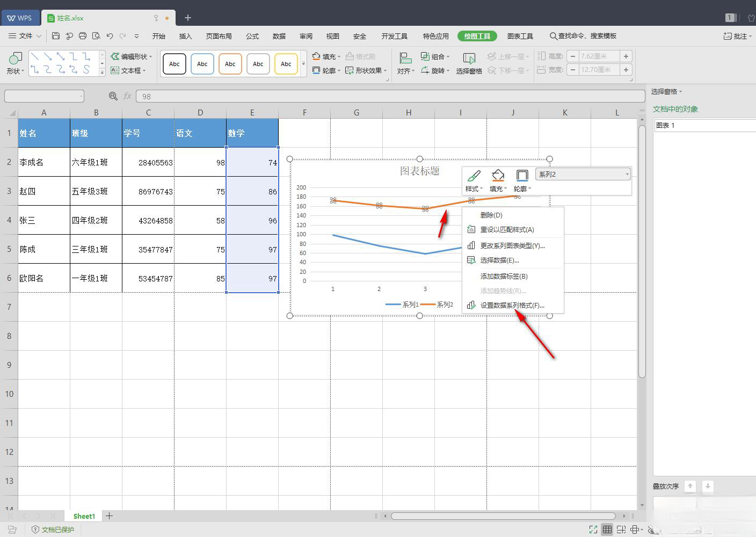Click the Print icon in quick access toolbar
Viewport: 756px width, 537px height.
(x=83, y=36)
